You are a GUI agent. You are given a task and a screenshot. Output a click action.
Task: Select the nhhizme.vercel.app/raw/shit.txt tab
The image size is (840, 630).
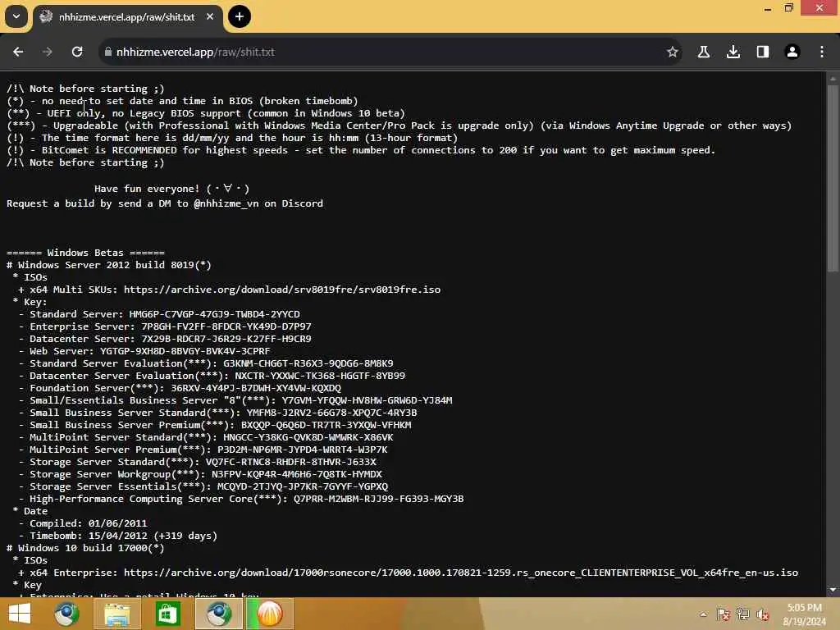point(127,17)
